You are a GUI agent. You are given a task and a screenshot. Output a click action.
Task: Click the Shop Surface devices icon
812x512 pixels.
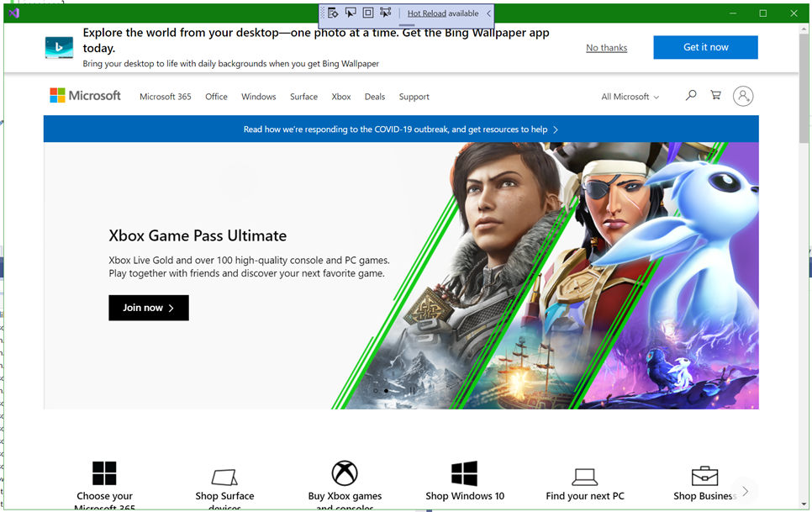(x=224, y=477)
